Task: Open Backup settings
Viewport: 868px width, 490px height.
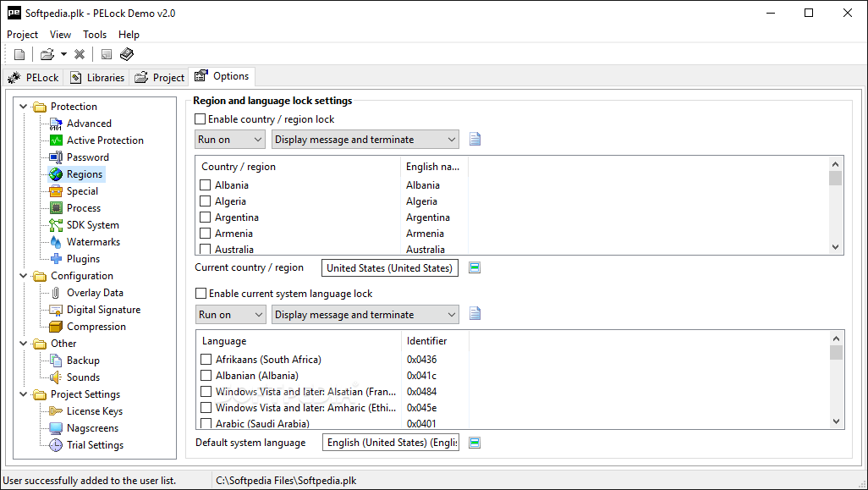Action: coord(83,361)
